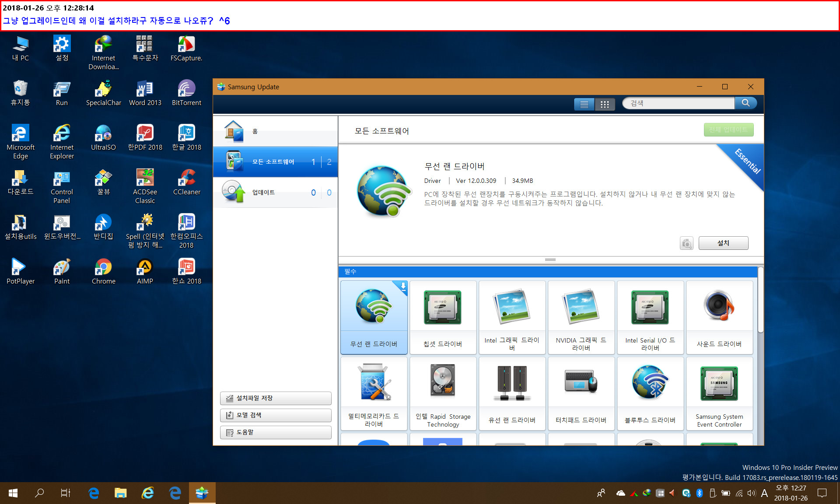Viewport: 840px width, 504px height.
Task: Open the 특수문자 desktop icon
Action: pyautogui.click(x=145, y=48)
